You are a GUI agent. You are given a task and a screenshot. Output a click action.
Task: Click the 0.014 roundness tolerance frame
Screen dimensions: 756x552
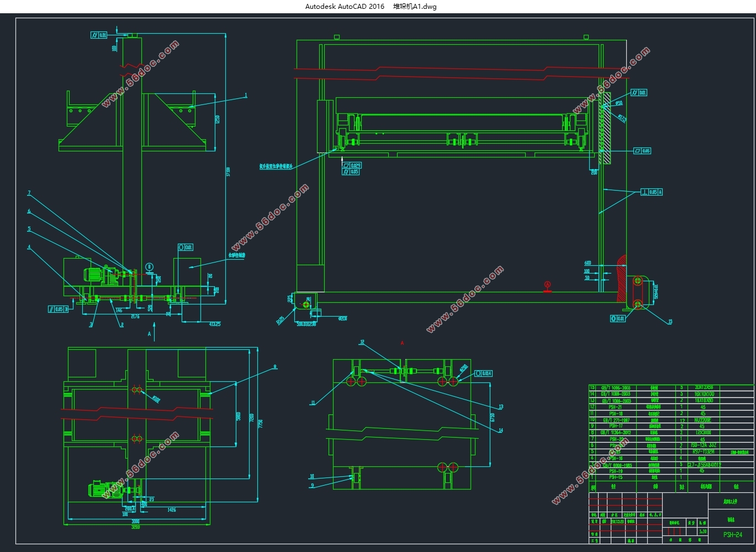(483, 374)
